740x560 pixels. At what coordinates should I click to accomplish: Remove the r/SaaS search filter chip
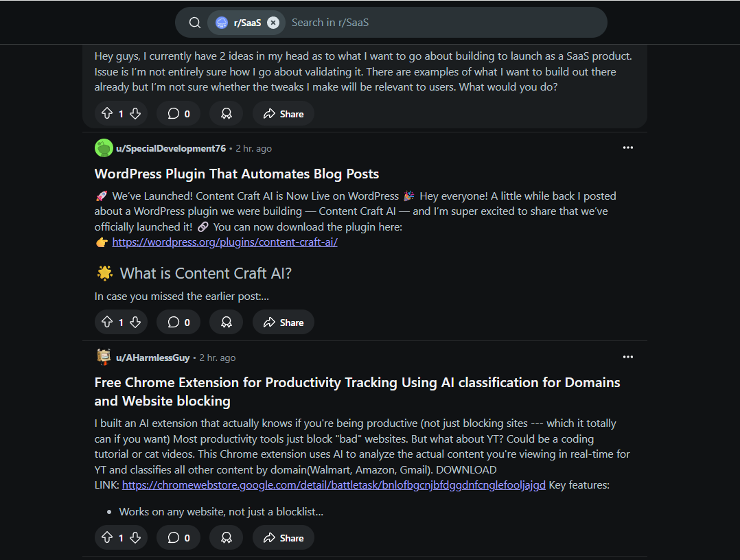pyautogui.click(x=273, y=23)
